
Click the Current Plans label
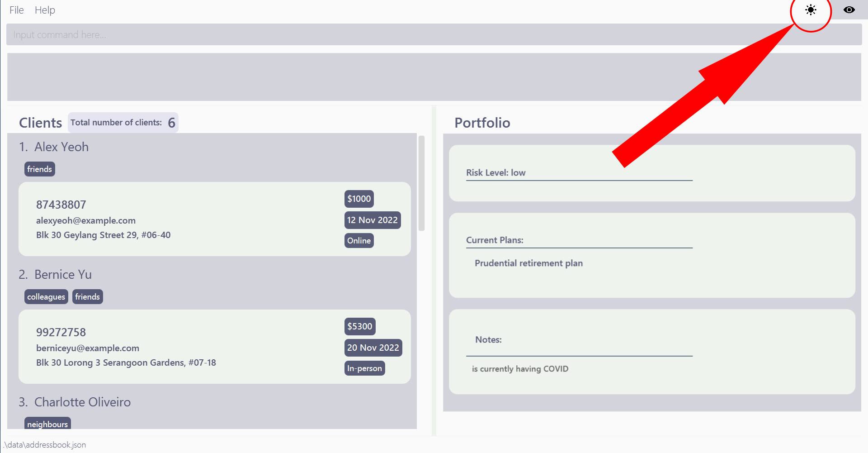click(495, 240)
